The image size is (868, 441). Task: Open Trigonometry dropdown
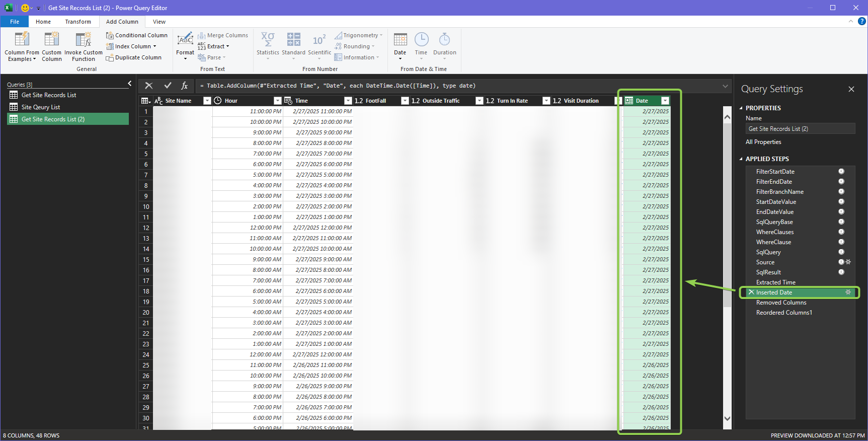coord(359,35)
